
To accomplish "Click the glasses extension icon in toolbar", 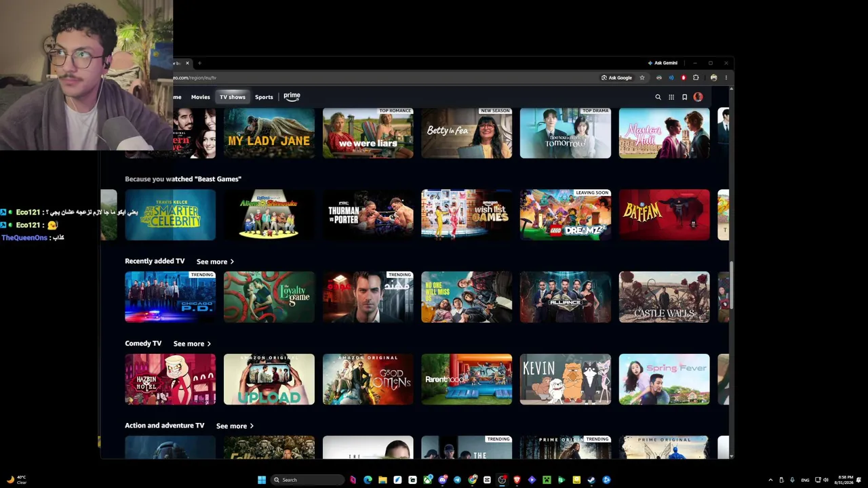I will point(659,78).
